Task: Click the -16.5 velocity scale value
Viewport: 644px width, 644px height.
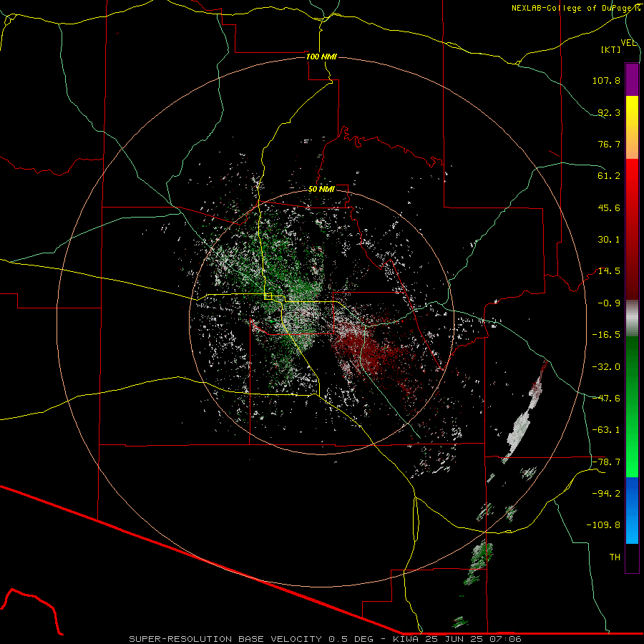Action: (x=606, y=335)
